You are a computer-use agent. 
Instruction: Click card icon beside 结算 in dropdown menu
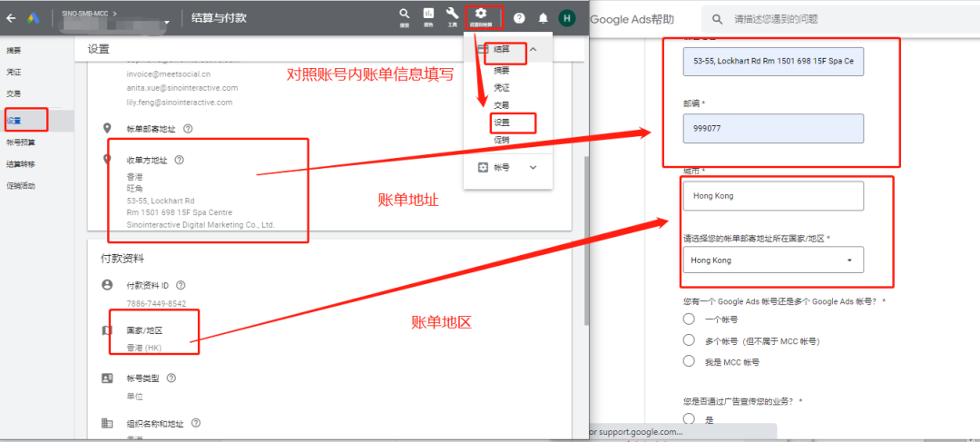click(x=483, y=49)
